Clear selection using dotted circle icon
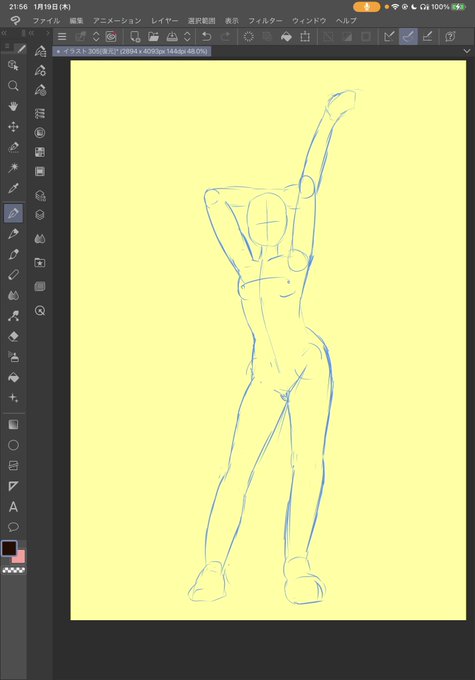This screenshot has height=680, width=475. (x=249, y=37)
